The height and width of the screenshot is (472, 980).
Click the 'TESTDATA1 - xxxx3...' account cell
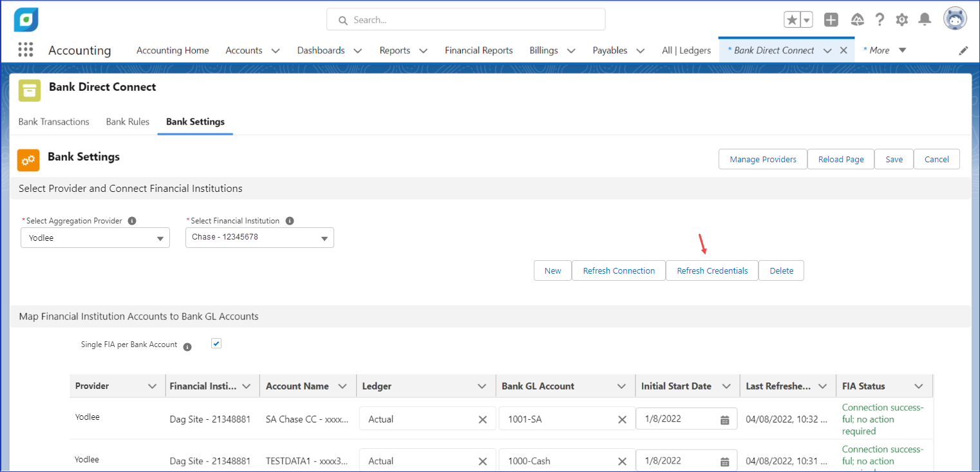(x=307, y=461)
